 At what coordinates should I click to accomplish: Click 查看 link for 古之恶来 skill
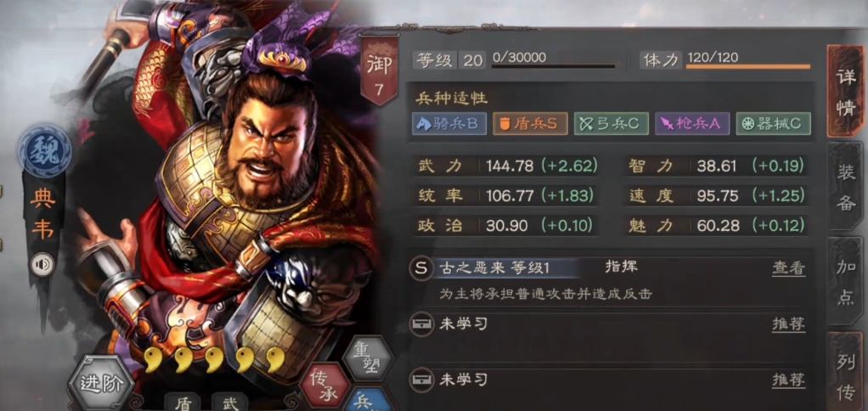(x=788, y=269)
